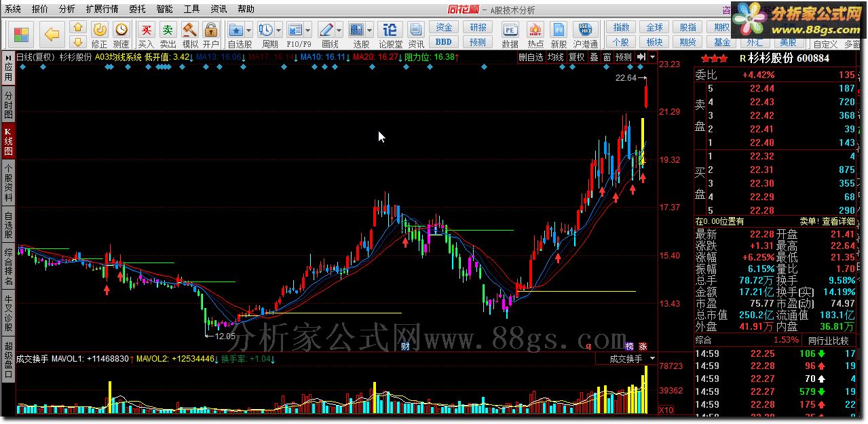Viewport: 868px width, 424px height.
Task: Click the 板块 sector button
Action: (x=654, y=41)
